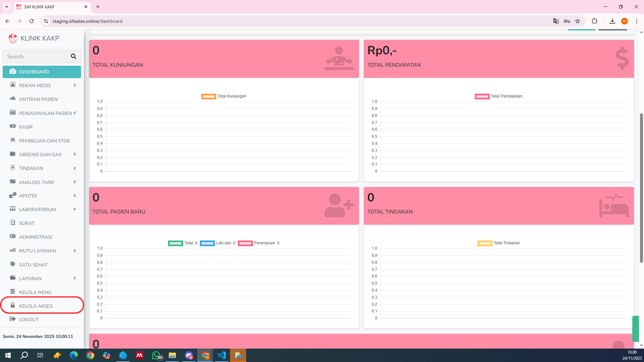This screenshot has height=362, width=644.
Task: Click into the sidebar Search field
Action: [34, 57]
